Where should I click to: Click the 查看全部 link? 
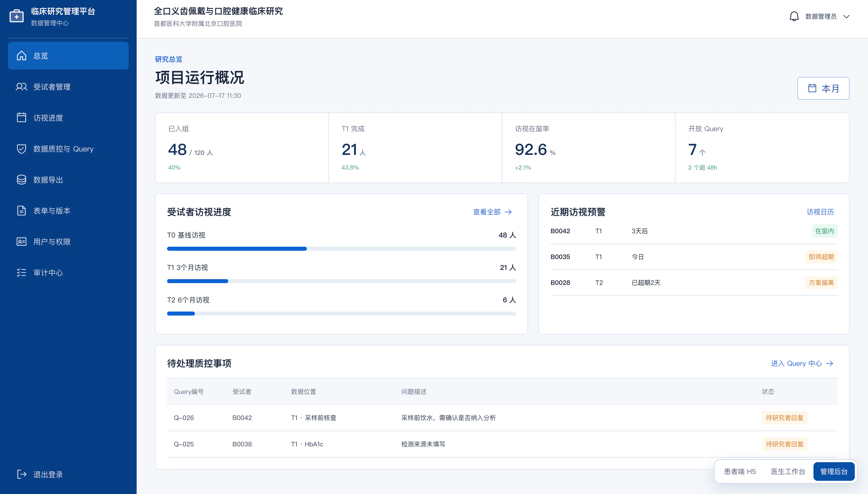pos(492,212)
